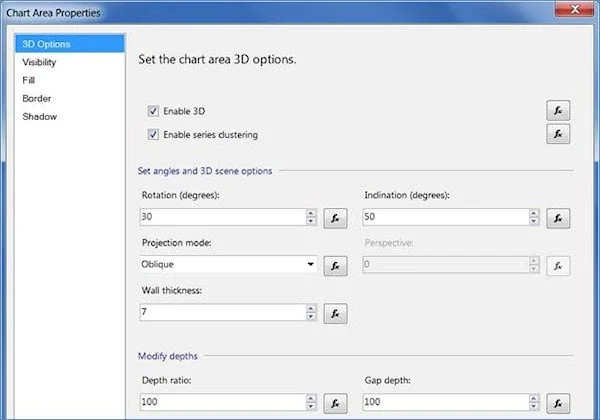
Task: Decrease Inclination degrees with down arrow
Action: tap(534, 221)
